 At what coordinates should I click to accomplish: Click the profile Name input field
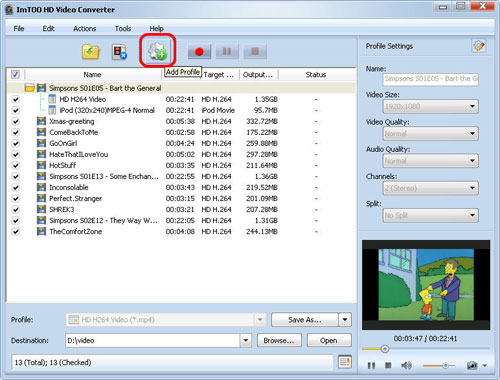(431, 79)
